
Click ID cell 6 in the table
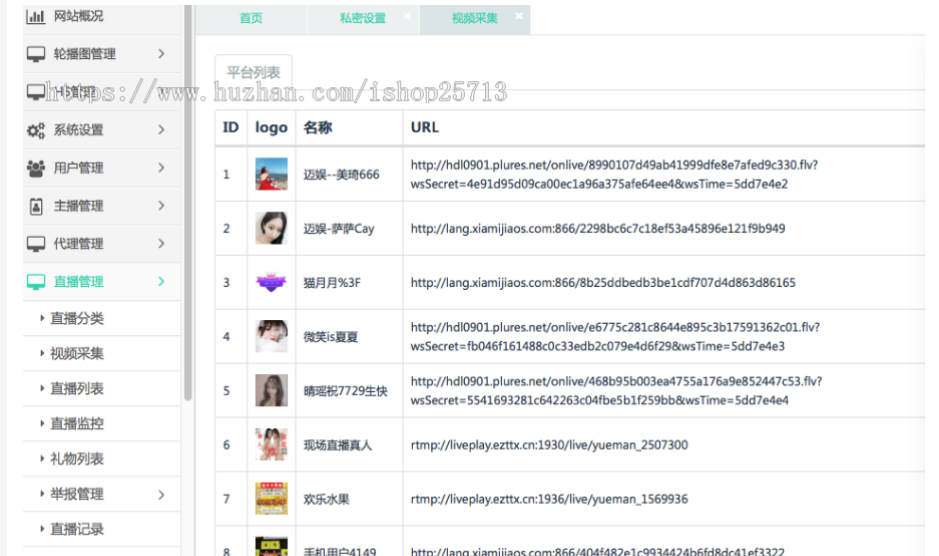[x=226, y=445]
